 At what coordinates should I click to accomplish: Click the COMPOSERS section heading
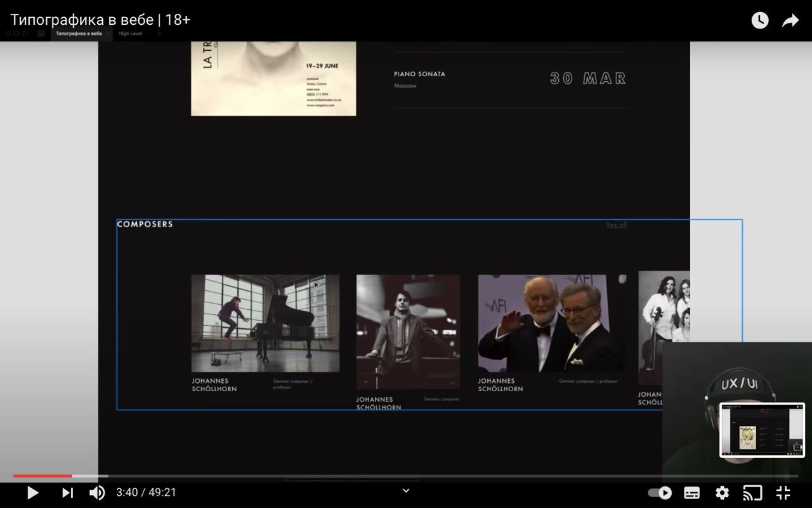tap(145, 224)
